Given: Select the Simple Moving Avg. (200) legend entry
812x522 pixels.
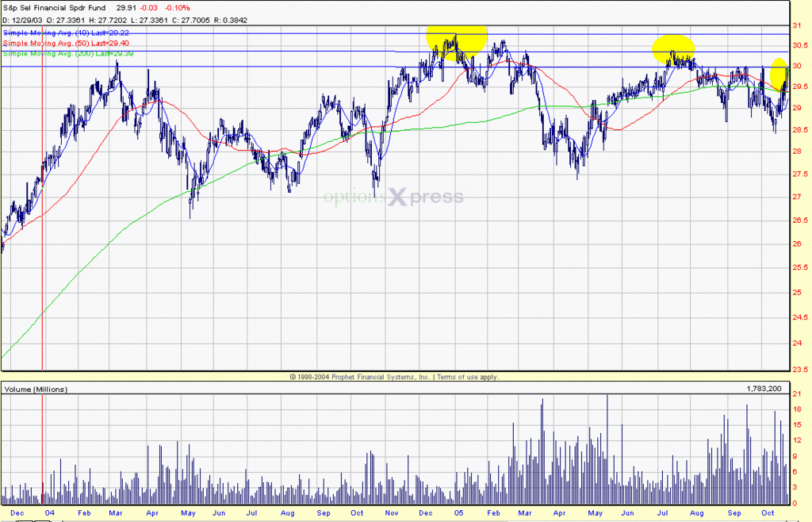Looking at the screenshot, I should pos(68,53).
